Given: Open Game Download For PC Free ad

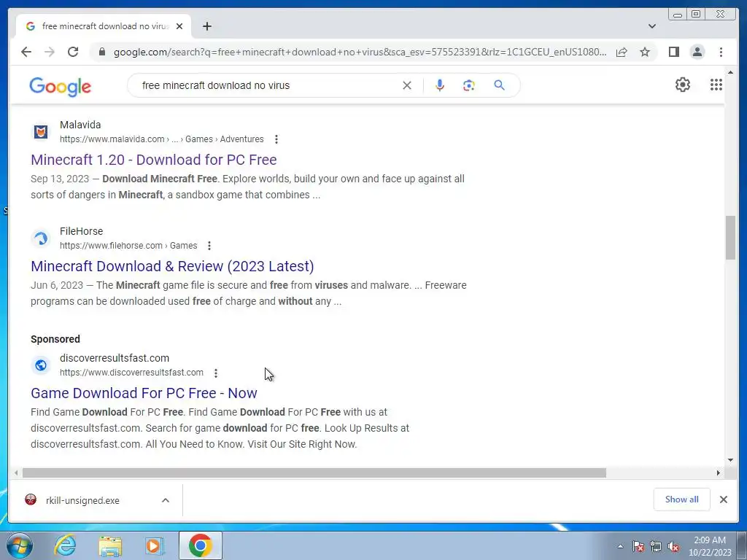Looking at the screenshot, I should 144,393.
